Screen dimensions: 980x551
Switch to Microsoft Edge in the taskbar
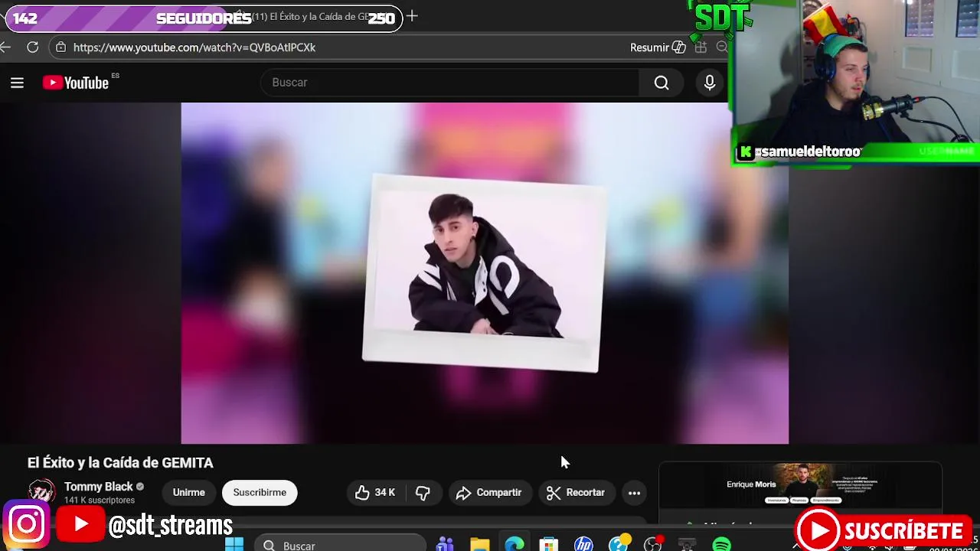(514, 545)
